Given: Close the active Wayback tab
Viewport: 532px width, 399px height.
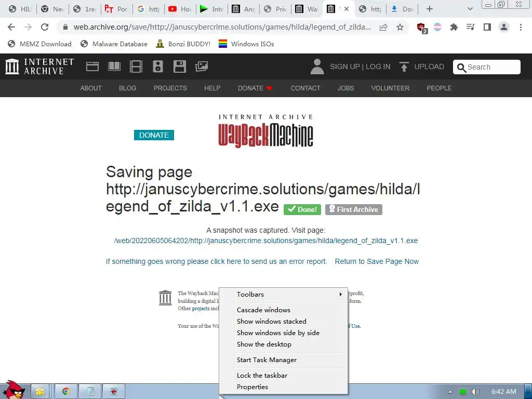Looking at the screenshot, I should pyautogui.click(x=347, y=9).
